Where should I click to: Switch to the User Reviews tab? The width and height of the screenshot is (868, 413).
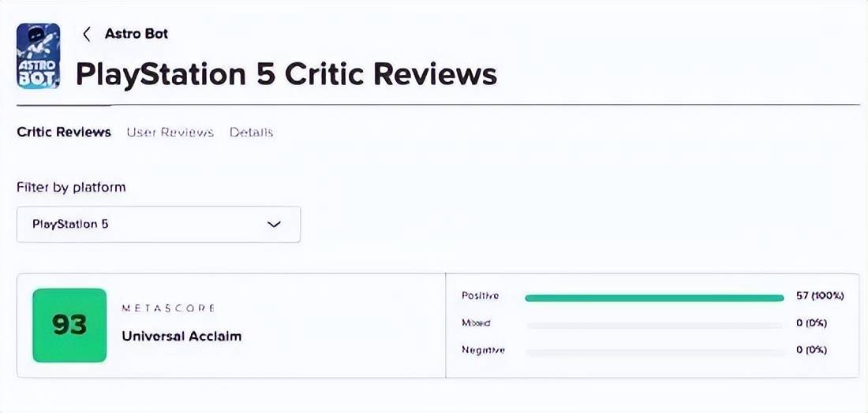[x=170, y=132]
